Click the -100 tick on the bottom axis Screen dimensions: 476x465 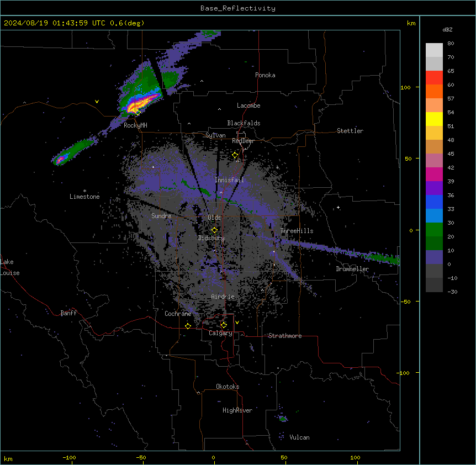(70, 458)
